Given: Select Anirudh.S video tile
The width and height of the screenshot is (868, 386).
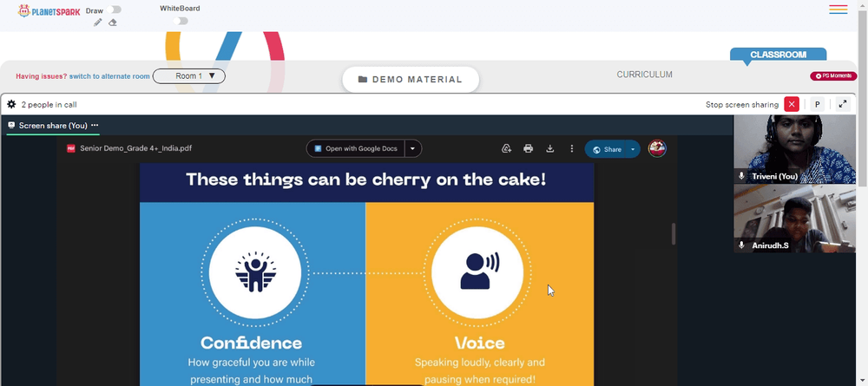Looking at the screenshot, I should coord(794,219).
